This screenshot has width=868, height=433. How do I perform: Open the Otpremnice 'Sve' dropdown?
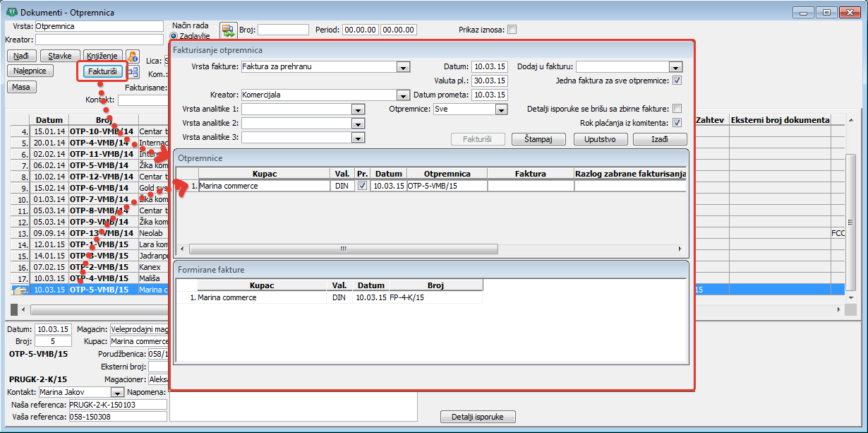tap(501, 109)
